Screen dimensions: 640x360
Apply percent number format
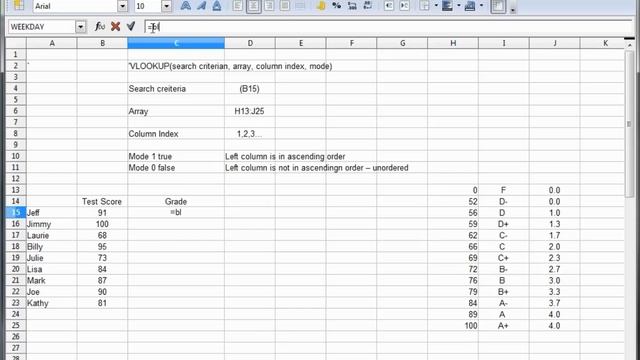[336, 6]
